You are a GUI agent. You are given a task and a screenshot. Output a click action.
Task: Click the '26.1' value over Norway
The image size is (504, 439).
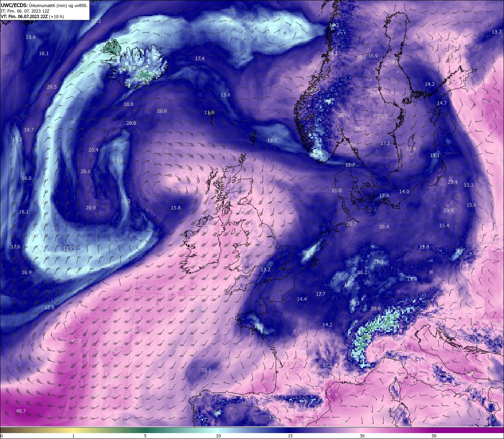tap(342, 115)
